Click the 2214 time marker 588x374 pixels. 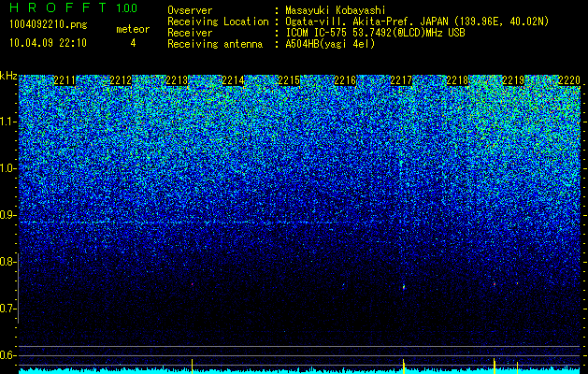(x=234, y=80)
